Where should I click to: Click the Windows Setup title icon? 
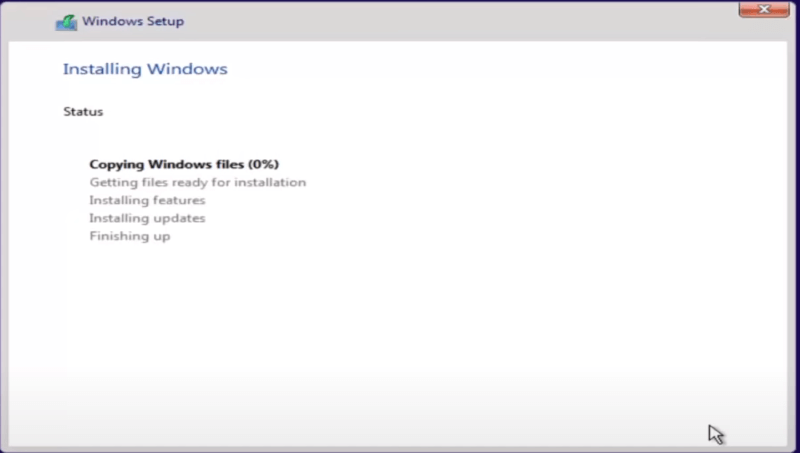point(66,22)
